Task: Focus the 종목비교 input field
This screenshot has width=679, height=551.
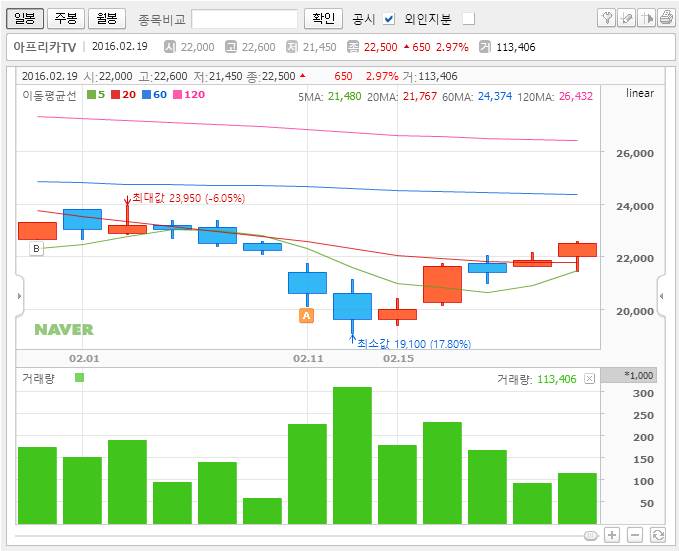Action: 245,19
